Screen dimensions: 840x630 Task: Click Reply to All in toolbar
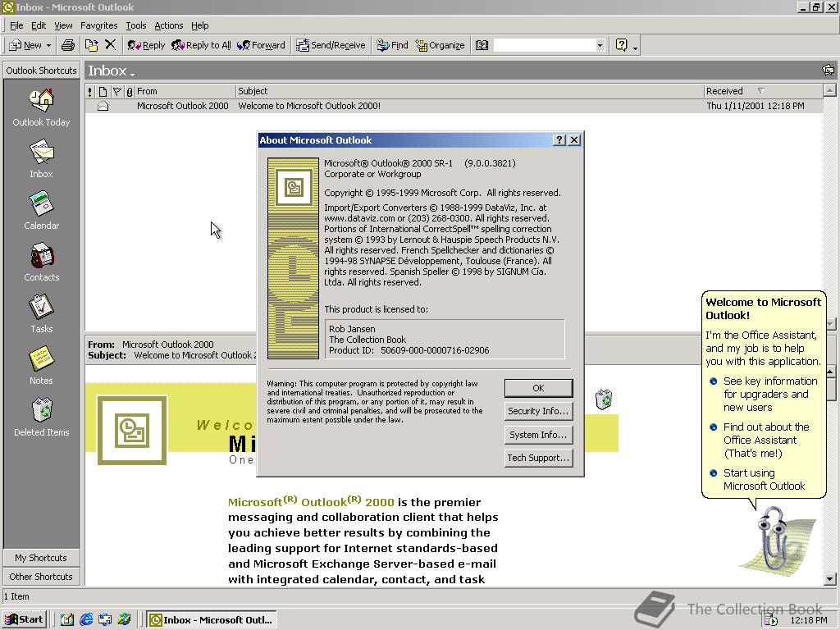201,45
